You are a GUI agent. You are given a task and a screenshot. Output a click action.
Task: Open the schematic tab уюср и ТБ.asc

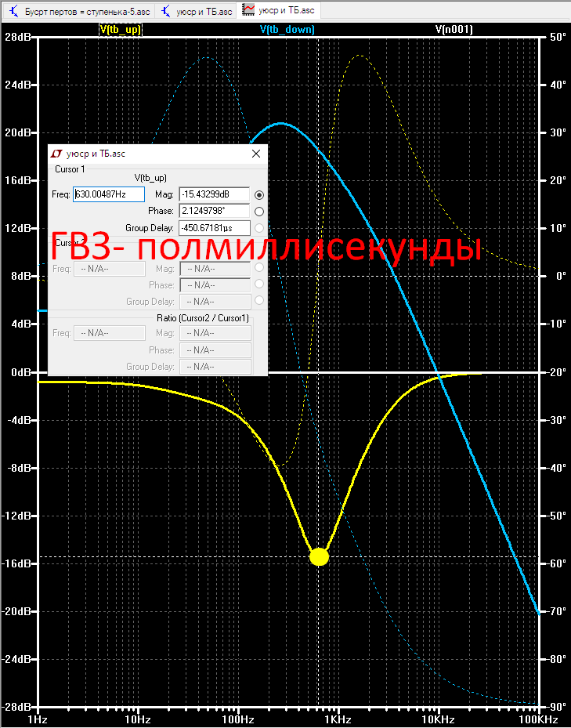196,11
